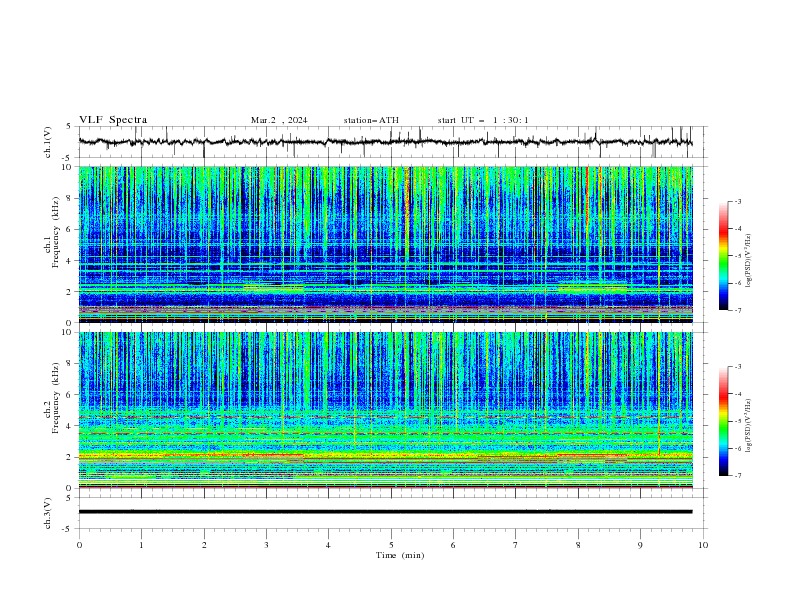The height and width of the screenshot is (612, 792).
Task: Click the red streak near 8.2 min in ch.1 spectrogram
Action: click(x=587, y=197)
